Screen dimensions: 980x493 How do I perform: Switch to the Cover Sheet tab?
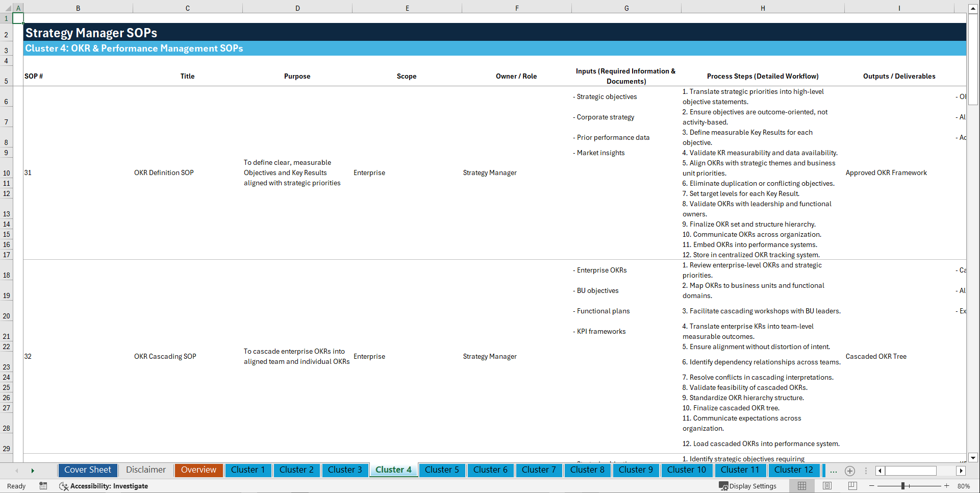87,470
